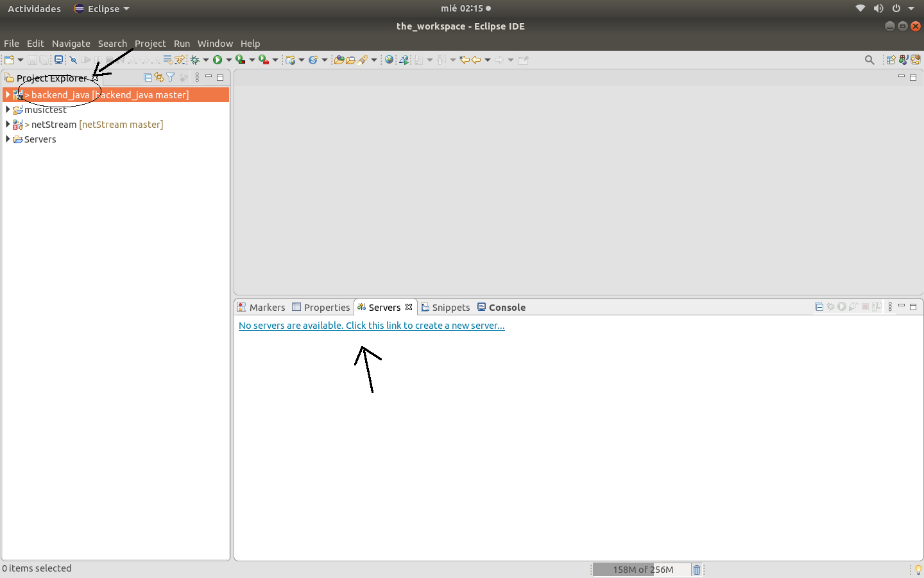Click the Open Task folder icon
This screenshot has height=578, width=924.
point(351,60)
